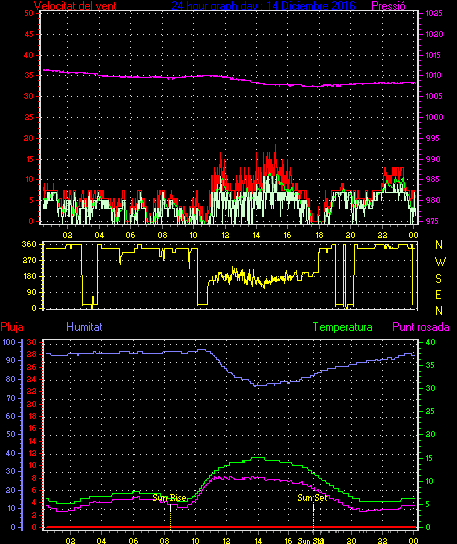Click the 'Pressió' legend label
The image size is (457, 544).
[x=388, y=6]
